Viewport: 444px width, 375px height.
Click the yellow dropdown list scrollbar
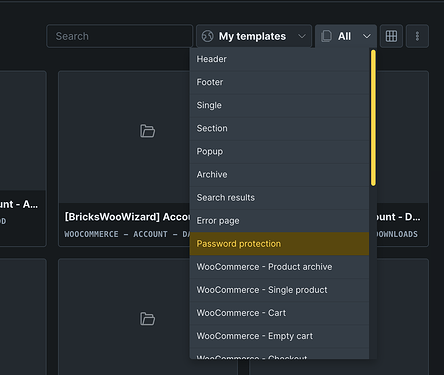click(x=373, y=118)
